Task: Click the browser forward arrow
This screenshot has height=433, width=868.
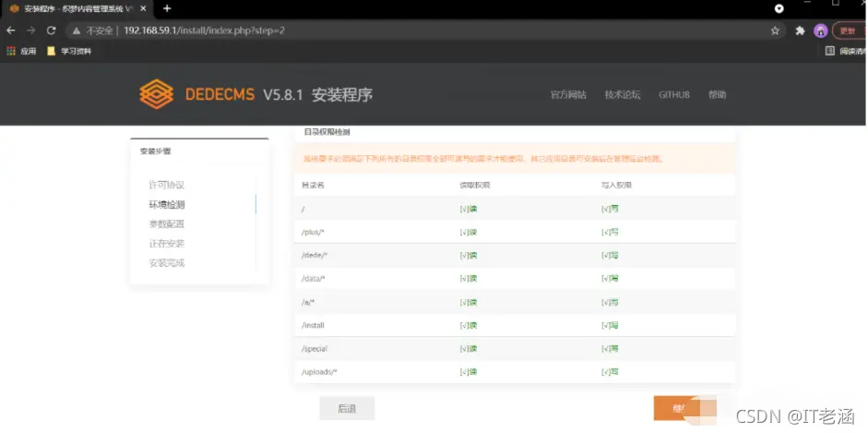Action: (31, 30)
